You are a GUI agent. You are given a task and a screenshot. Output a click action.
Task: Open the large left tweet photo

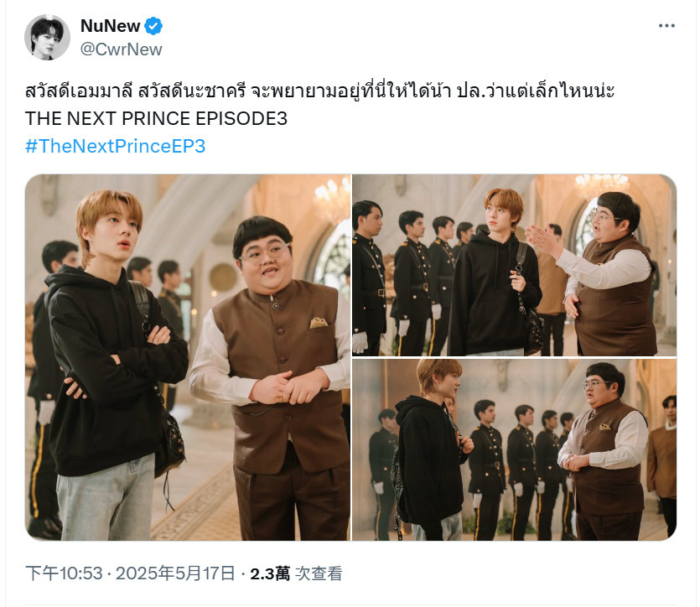coord(188,357)
